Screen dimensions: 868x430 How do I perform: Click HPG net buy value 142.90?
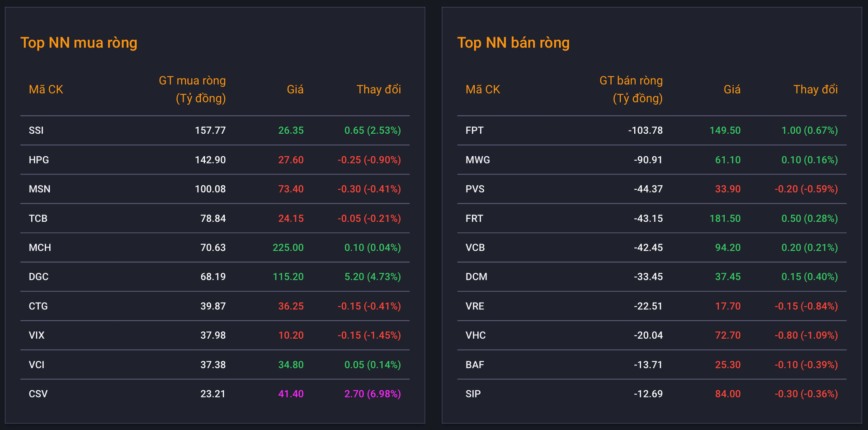210,160
